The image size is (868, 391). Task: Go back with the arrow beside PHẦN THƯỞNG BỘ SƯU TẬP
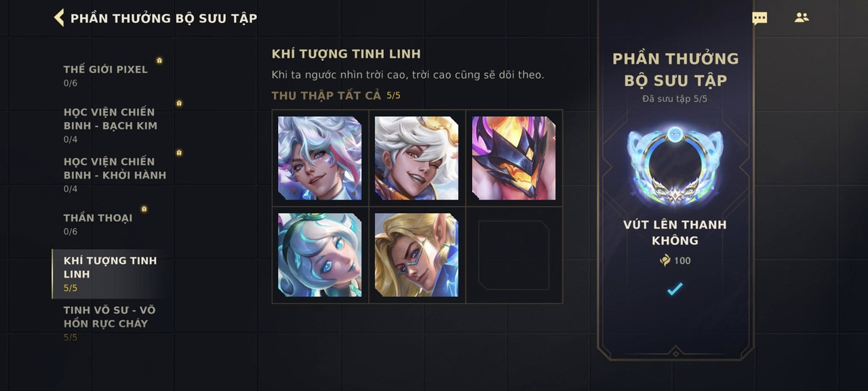59,18
